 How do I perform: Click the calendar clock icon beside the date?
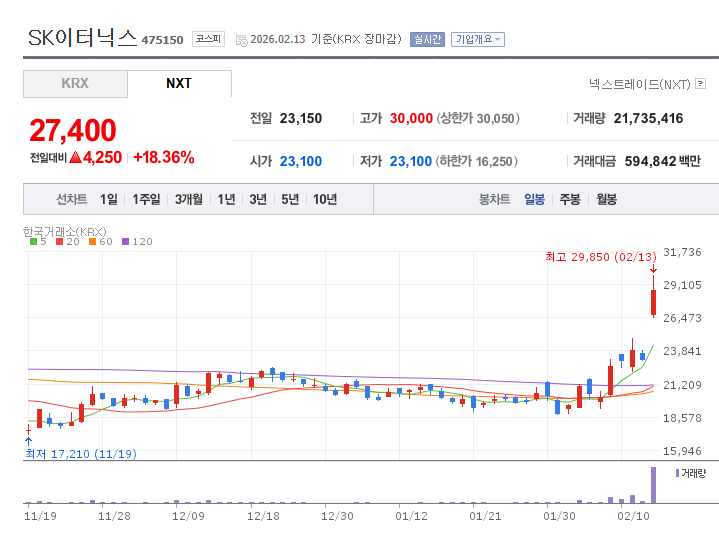click(242, 40)
